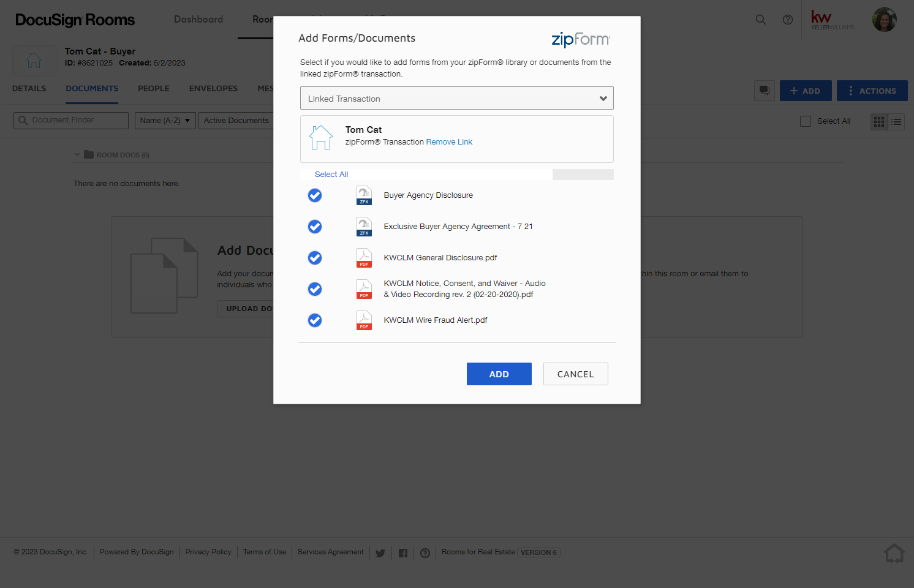Switch to list view icon
The width and height of the screenshot is (914, 588).
[x=896, y=121]
